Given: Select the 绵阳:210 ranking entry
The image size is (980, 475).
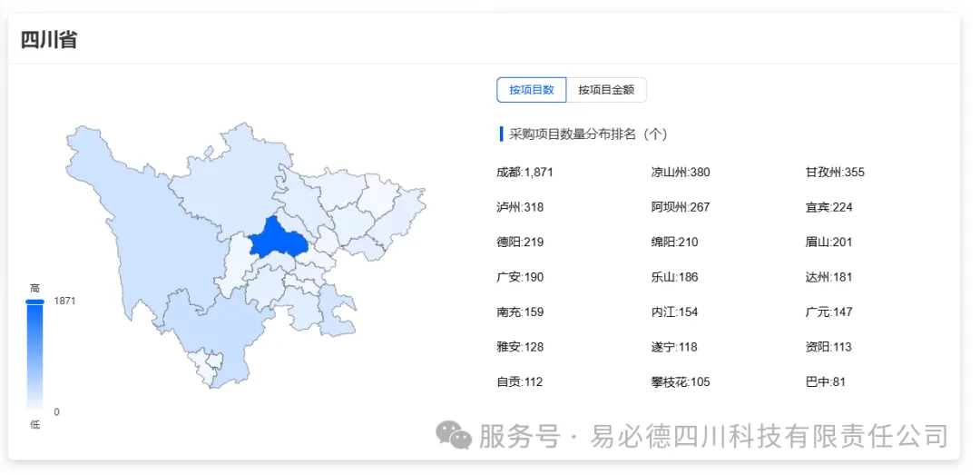Looking at the screenshot, I should coord(674,242).
